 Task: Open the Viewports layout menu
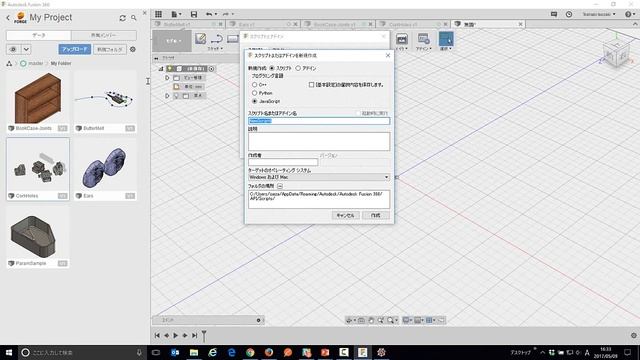(x=431, y=320)
